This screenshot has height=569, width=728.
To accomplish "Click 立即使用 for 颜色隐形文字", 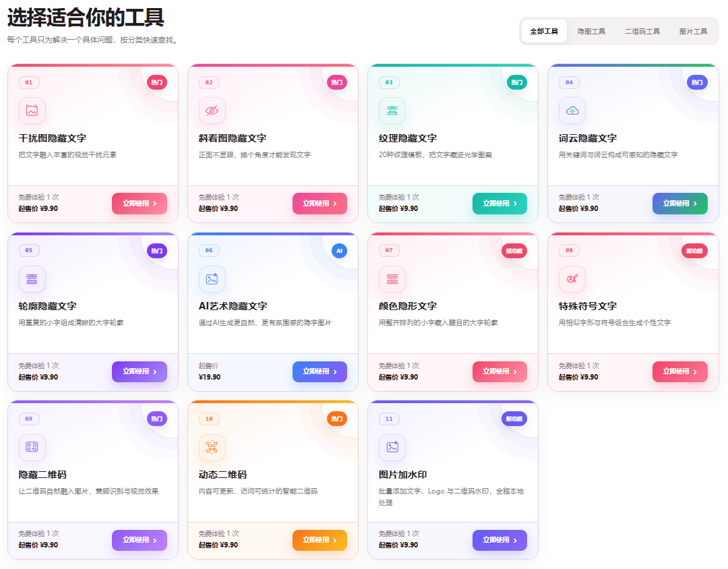I will [499, 371].
